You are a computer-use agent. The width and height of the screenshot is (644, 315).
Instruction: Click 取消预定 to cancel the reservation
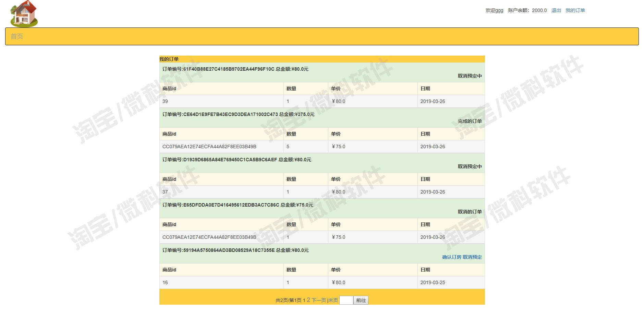tap(472, 257)
